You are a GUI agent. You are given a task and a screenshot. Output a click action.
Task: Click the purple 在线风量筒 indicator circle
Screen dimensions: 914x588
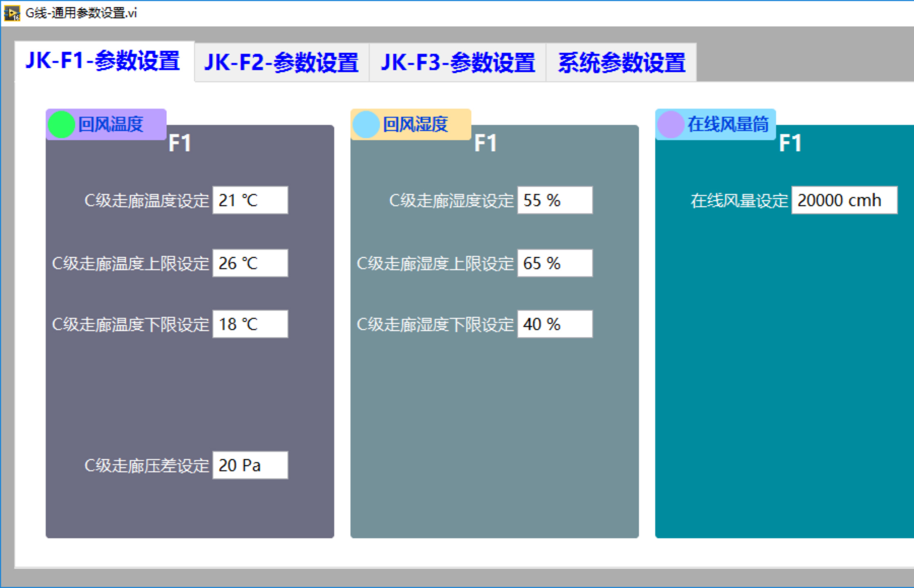[671, 125]
